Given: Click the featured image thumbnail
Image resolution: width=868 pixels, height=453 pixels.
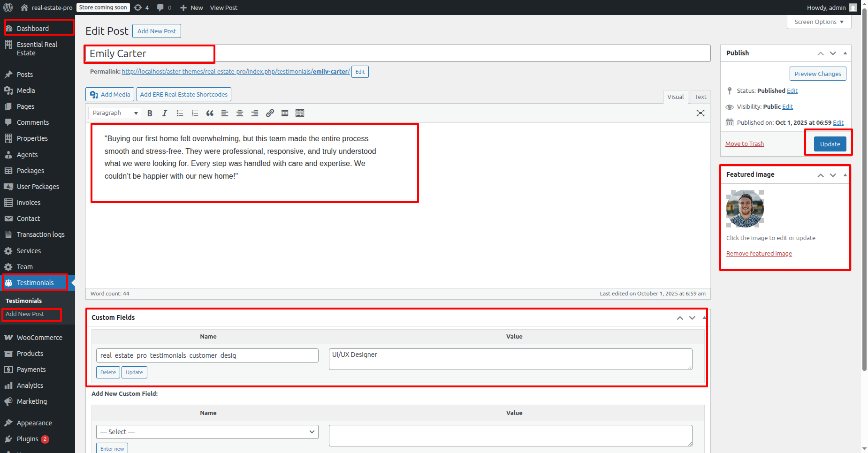Looking at the screenshot, I should click(745, 209).
